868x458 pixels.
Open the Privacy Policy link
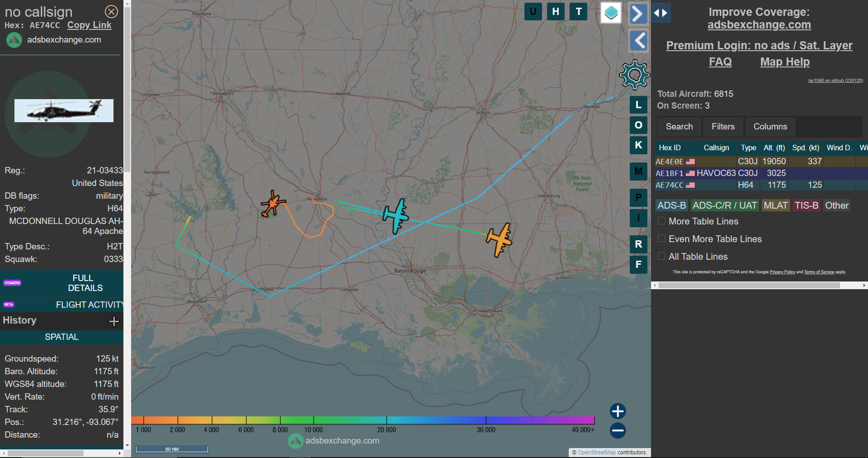(782, 272)
